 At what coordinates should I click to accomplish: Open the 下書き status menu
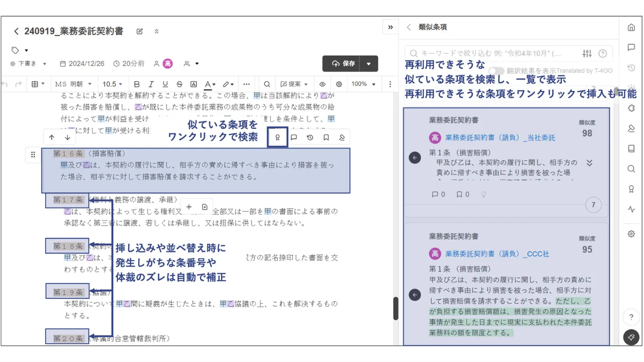(28, 64)
